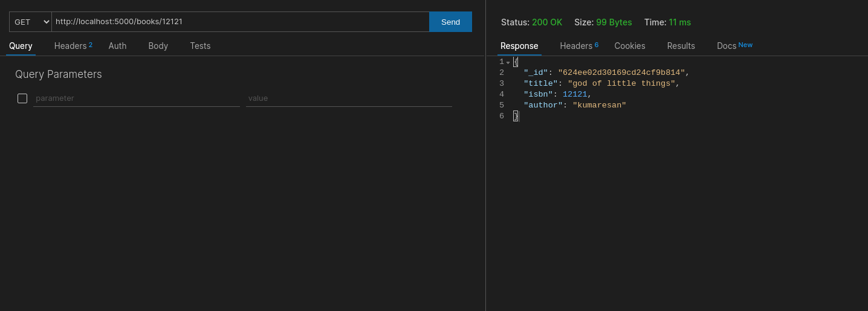This screenshot has width=868, height=311.
Task: Click the Size 99 Bytes text
Action: 603,22
